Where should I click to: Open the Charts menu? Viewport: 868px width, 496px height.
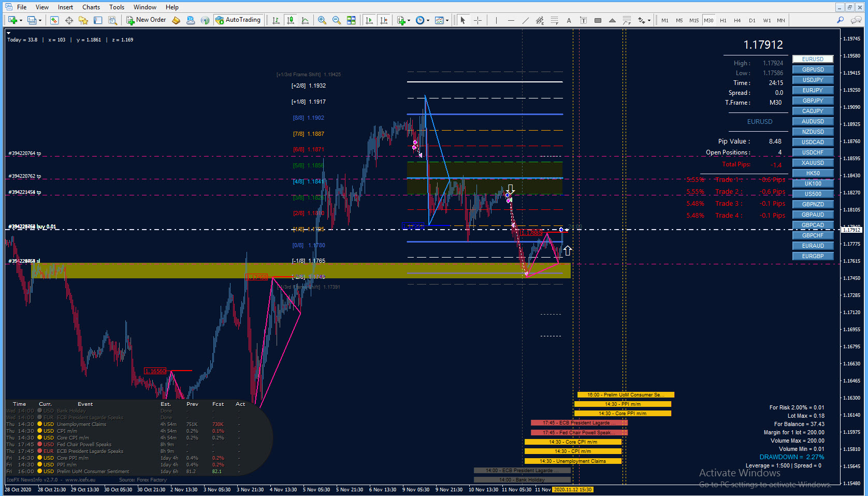point(91,7)
